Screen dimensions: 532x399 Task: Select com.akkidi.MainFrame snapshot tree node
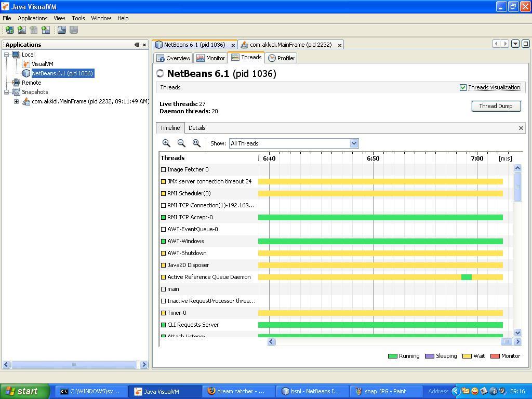point(90,101)
